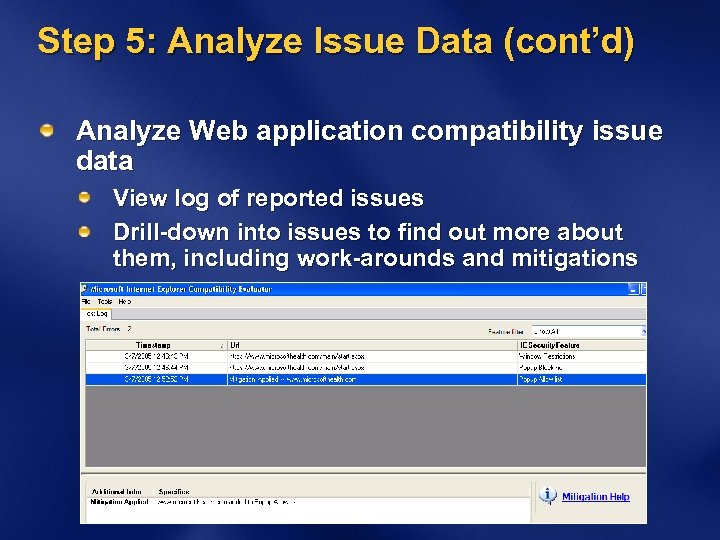Click the Additional Info column header
720x540 pixels.
click(117, 492)
